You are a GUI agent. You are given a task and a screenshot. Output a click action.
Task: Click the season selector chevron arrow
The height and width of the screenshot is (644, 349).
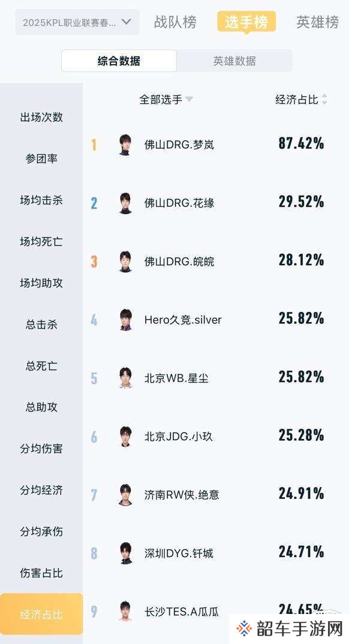pos(127,22)
